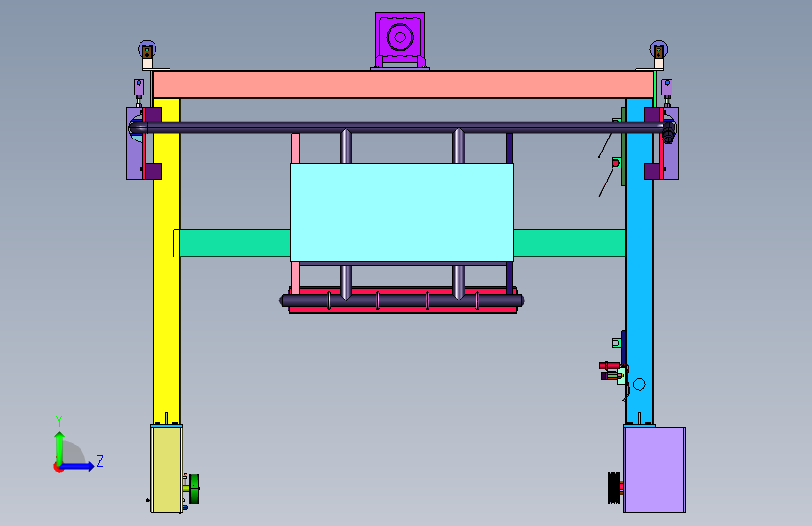Select the small green square bracket on the blue column
The height and width of the screenshot is (526, 812).
[x=615, y=343]
